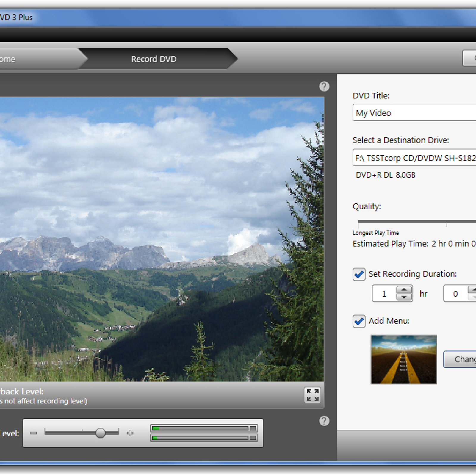
Task: Click the help icon above the video preview
Action: pyautogui.click(x=324, y=87)
